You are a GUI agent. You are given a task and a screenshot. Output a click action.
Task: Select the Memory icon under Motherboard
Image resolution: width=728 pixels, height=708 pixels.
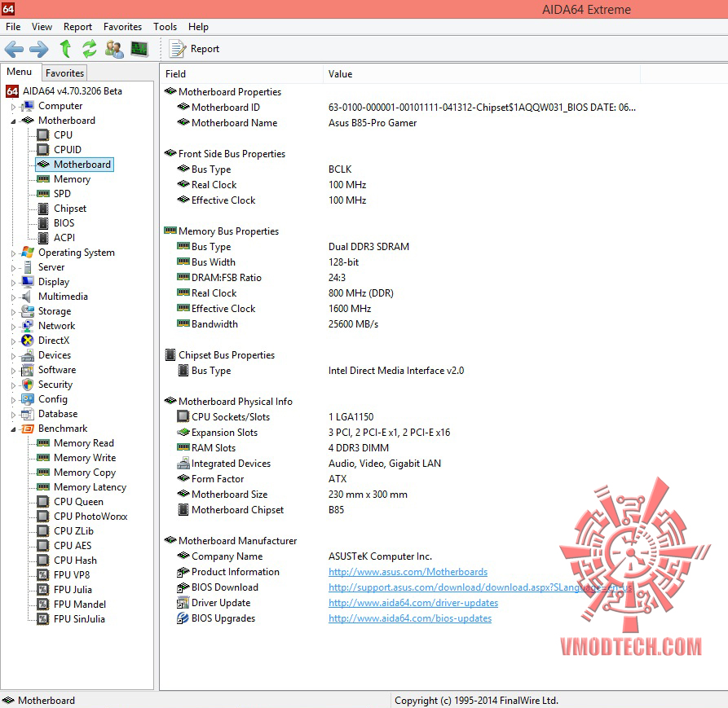pyautogui.click(x=43, y=179)
